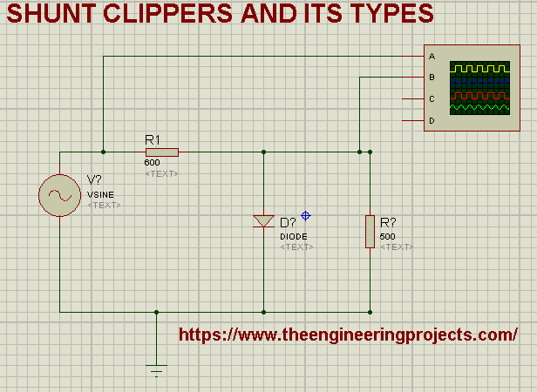Click the oscilloscope display screen

click(479, 88)
